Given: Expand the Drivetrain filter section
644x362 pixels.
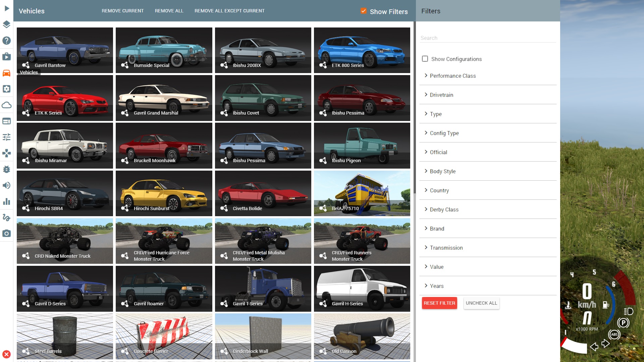Looking at the screenshot, I should (441, 95).
